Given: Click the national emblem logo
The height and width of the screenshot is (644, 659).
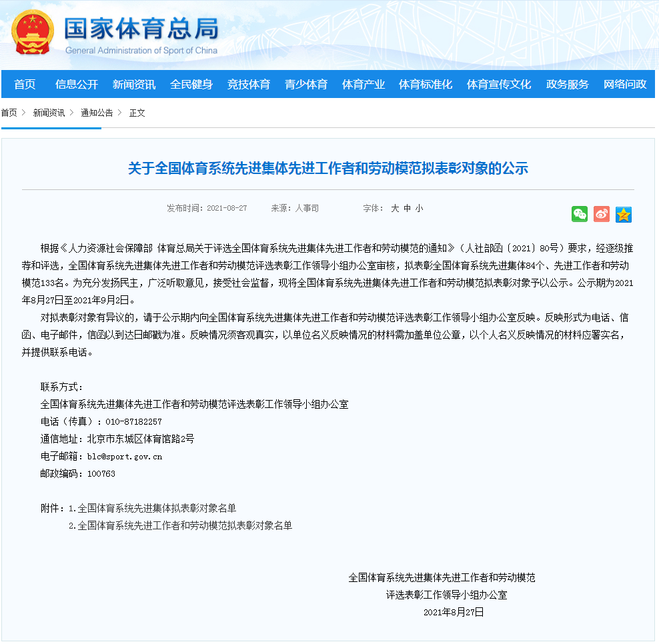Looking at the screenshot, I should (x=33, y=33).
